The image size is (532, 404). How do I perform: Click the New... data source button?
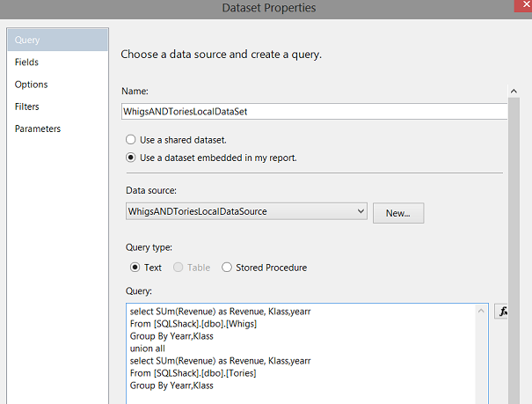pyautogui.click(x=398, y=212)
